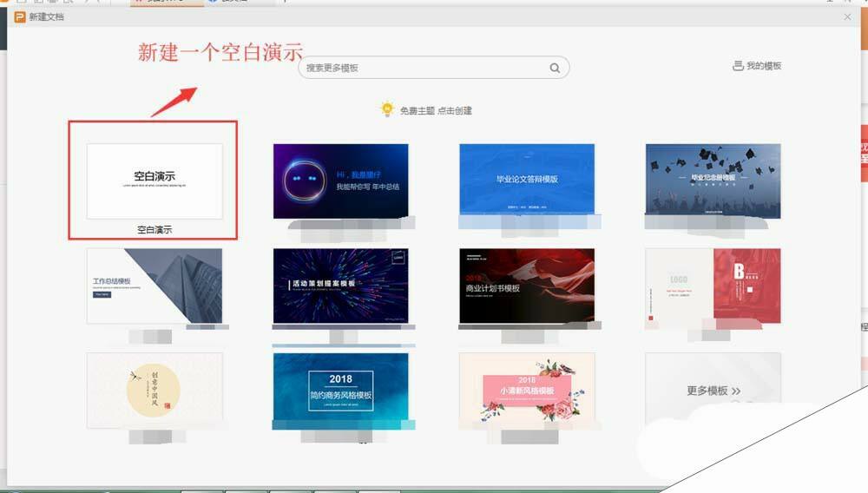
Task: Choose the 创意中国风 template
Action: pos(155,390)
